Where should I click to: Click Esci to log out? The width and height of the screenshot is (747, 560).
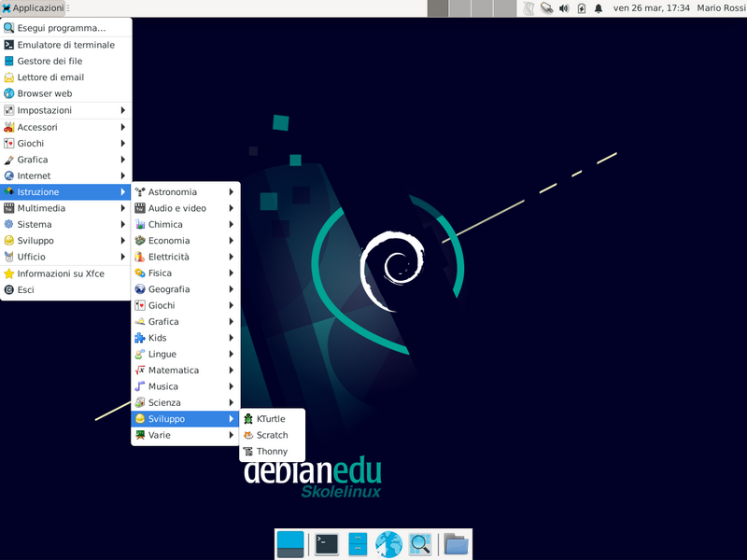65,289
